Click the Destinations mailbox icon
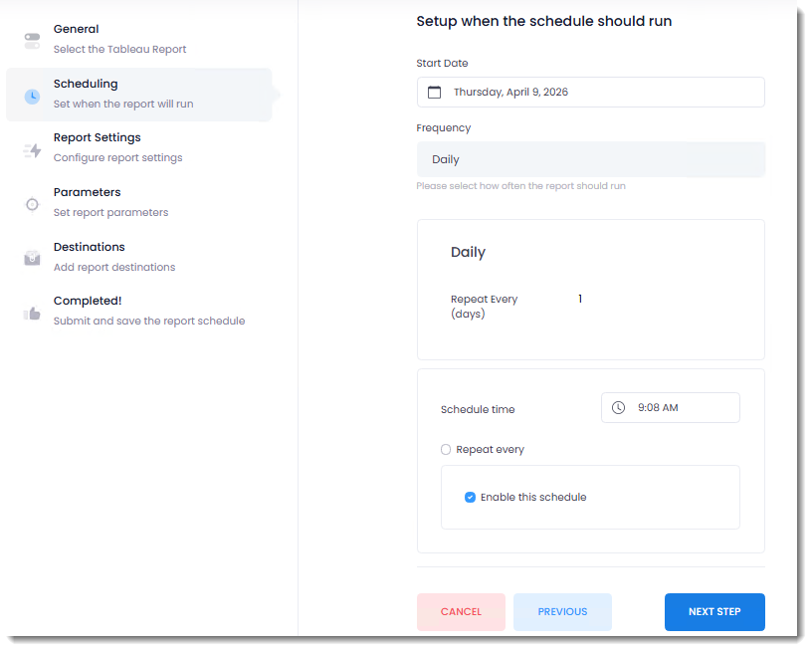The height and width of the screenshot is (651, 812). click(x=32, y=259)
